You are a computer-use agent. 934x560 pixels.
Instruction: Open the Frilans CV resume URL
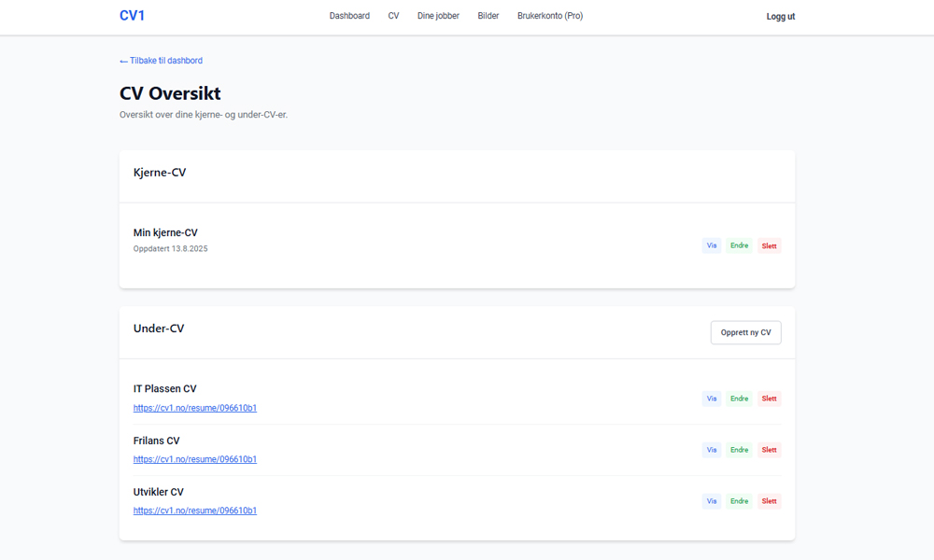tap(194, 459)
